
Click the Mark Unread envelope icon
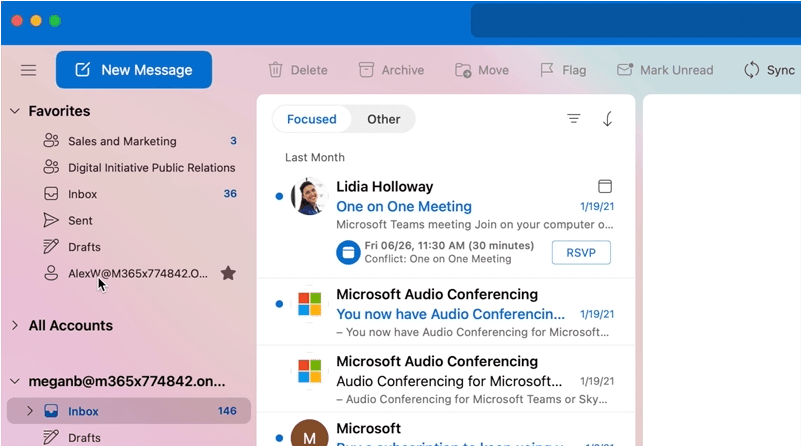click(x=625, y=70)
